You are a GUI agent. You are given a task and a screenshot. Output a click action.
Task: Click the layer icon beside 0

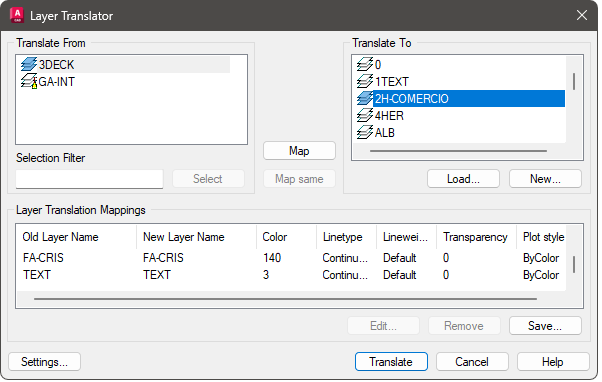pyautogui.click(x=365, y=64)
